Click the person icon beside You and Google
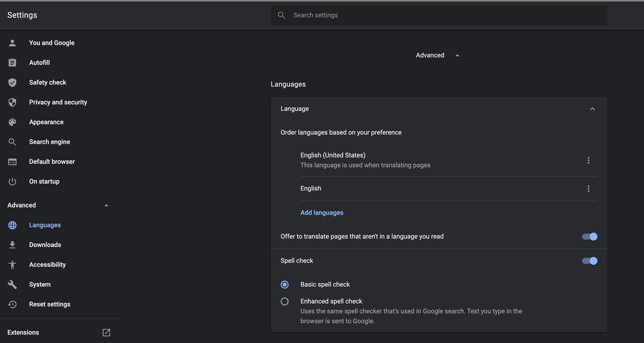The image size is (644, 343). [x=12, y=43]
